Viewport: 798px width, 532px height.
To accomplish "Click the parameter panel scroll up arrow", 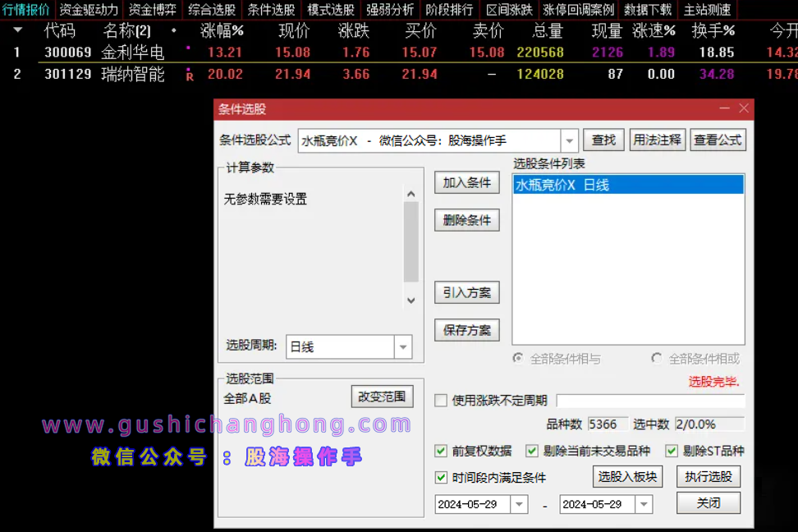I will pos(411,194).
